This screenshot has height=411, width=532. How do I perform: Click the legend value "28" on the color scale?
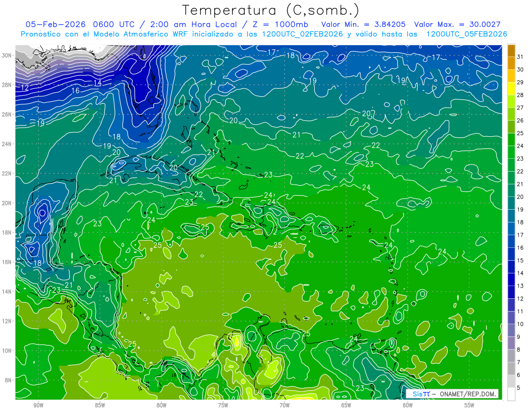click(x=520, y=95)
